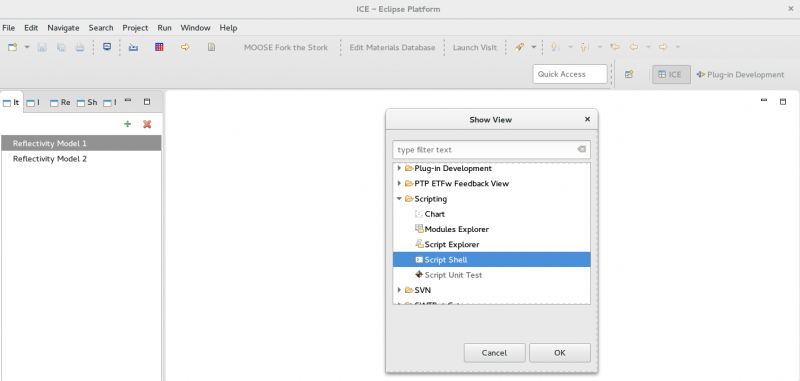Click the Next Annotation toolbar icon
The image size is (800, 381).
556,47
